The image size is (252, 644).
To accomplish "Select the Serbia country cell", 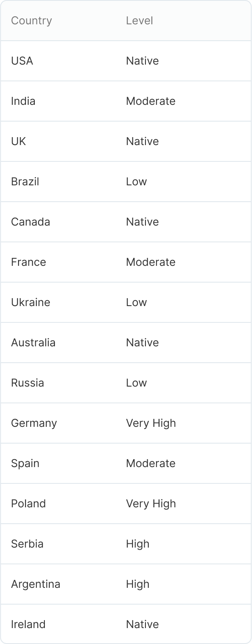I will [x=27, y=544].
